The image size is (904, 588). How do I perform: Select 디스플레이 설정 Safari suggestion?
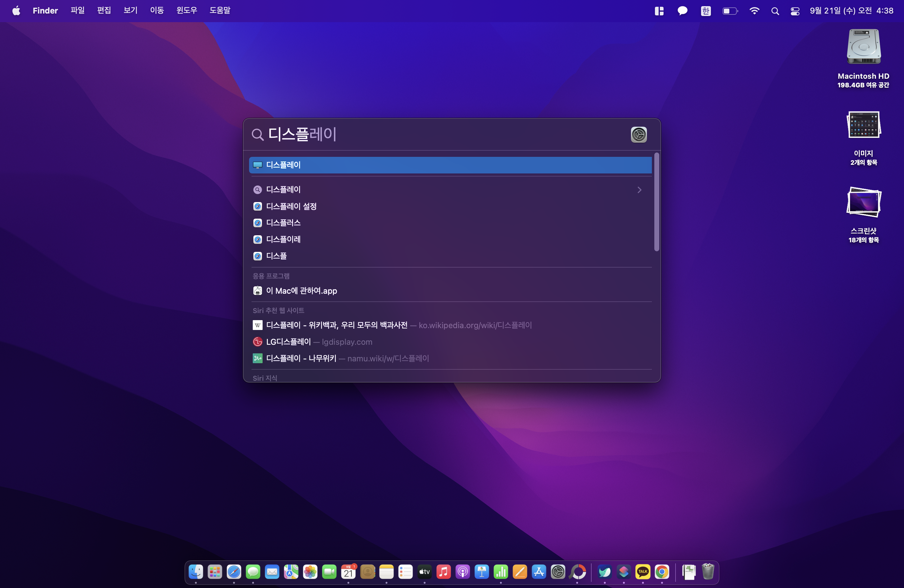[291, 206]
